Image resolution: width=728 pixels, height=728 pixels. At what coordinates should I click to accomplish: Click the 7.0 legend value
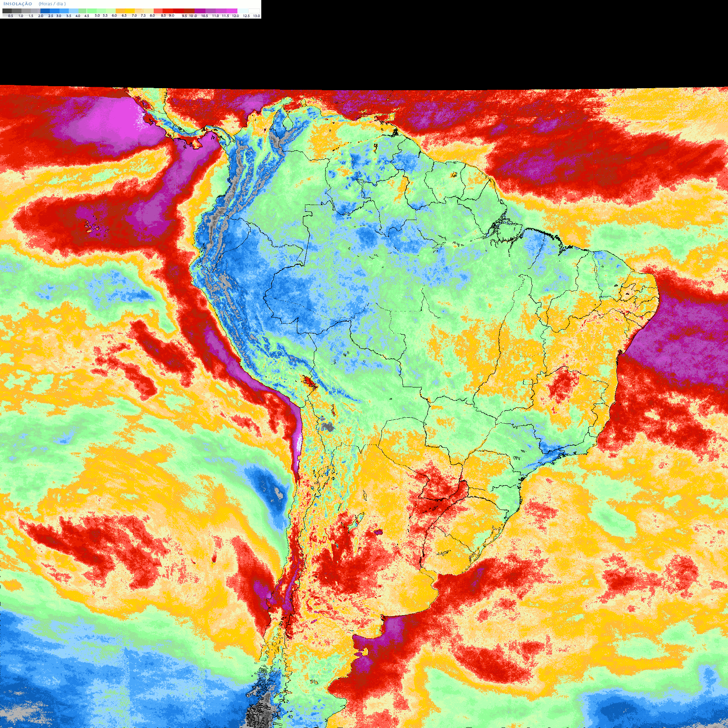134,15
